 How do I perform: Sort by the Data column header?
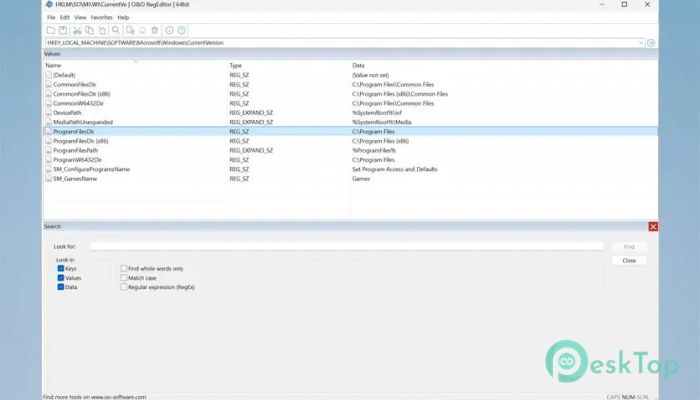pos(358,65)
